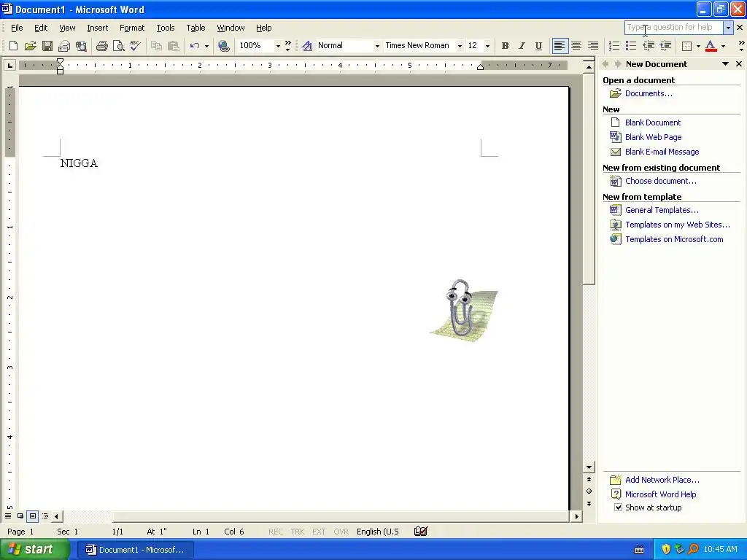Image resolution: width=747 pixels, height=560 pixels.
Task: Open the Styles and Formatting pane icon
Action: click(x=307, y=46)
